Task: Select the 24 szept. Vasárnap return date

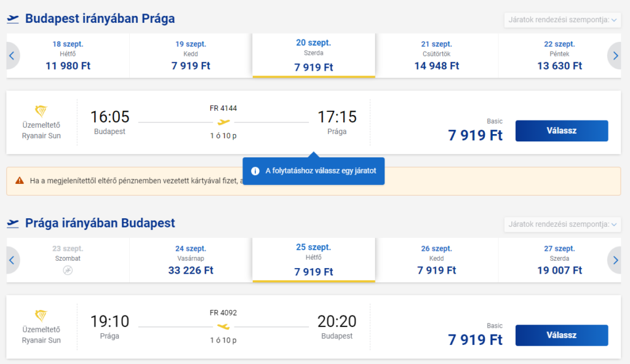Action: point(191,260)
